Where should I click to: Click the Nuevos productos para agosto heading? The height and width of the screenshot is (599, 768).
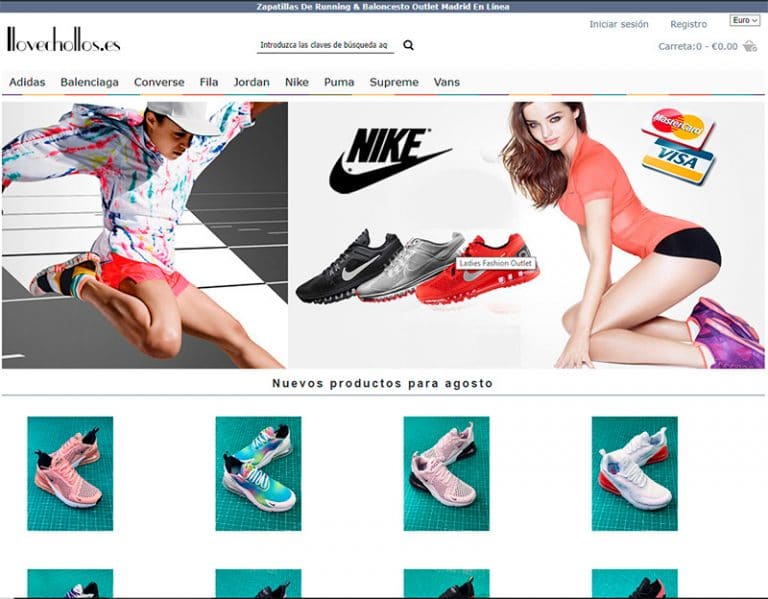click(383, 383)
